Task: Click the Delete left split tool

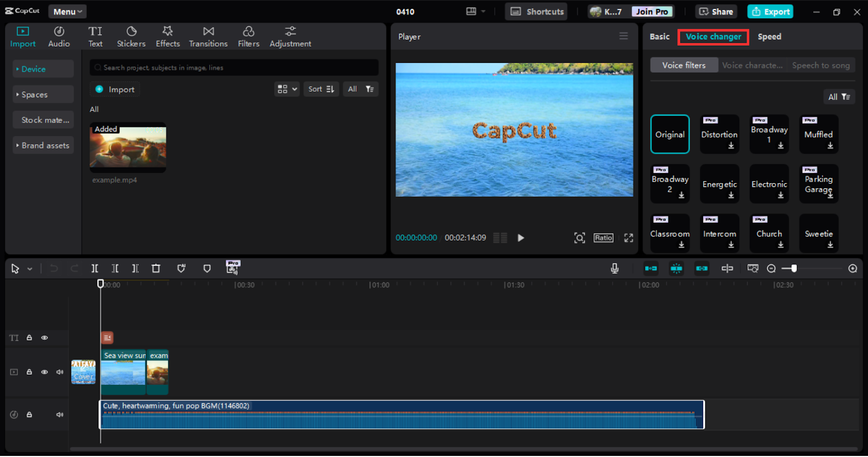Action: pos(115,268)
